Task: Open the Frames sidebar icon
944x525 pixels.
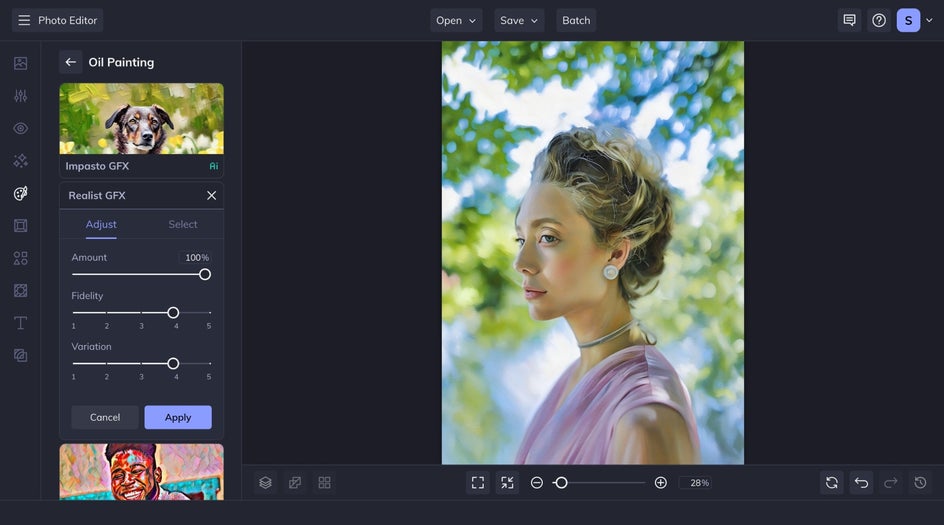Action: 20,226
